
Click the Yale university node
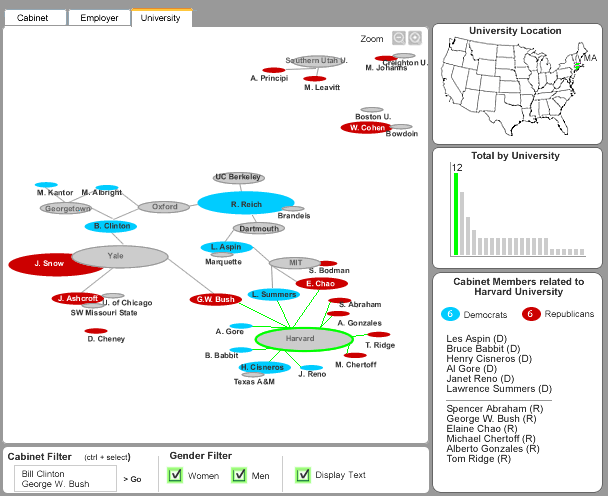click(x=120, y=256)
